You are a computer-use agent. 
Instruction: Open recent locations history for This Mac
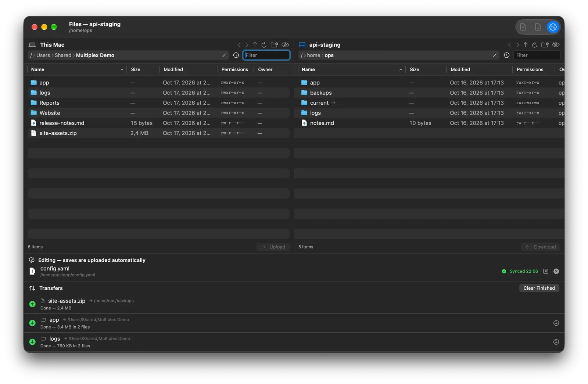click(236, 55)
